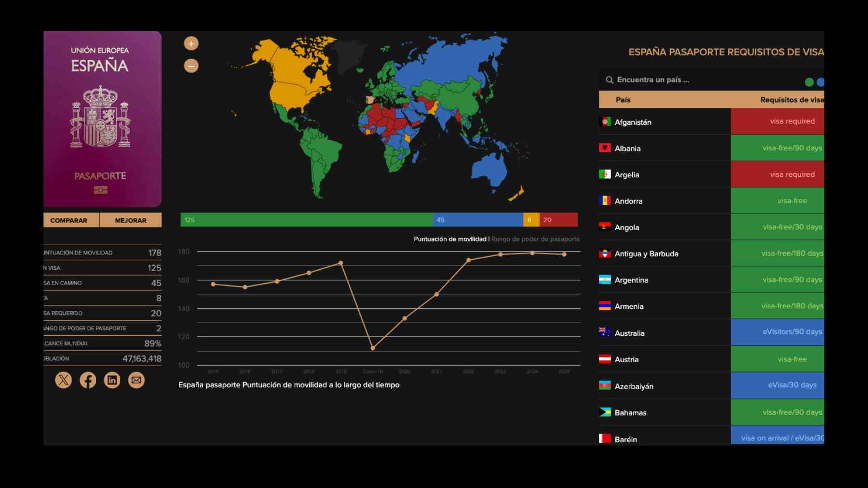The image size is (868, 488).
Task: Select the Puntuación de movilidad chart tab
Action: 449,239
